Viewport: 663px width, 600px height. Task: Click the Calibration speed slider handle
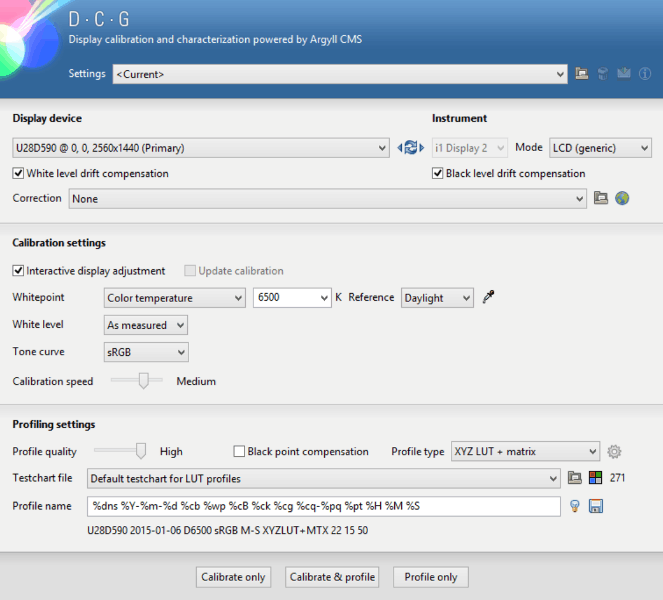pyautogui.click(x=144, y=381)
